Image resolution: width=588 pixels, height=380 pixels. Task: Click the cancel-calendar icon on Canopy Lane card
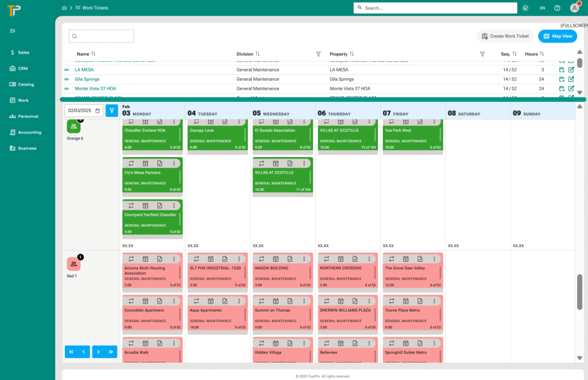tap(211, 121)
